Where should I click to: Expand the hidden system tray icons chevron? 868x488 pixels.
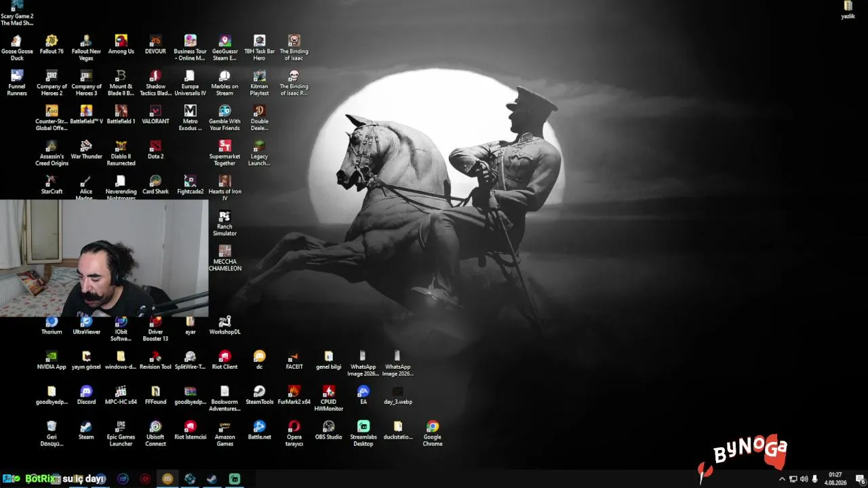pos(781,479)
